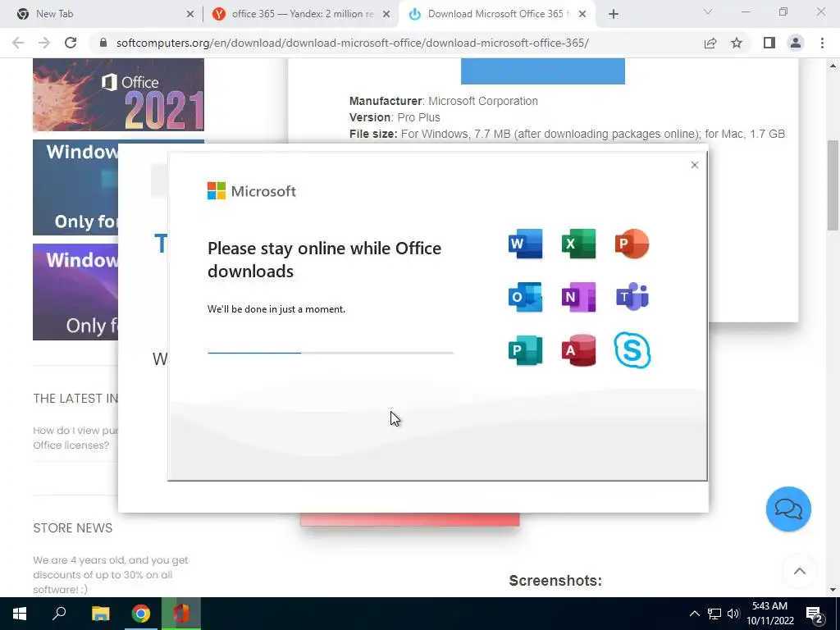This screenshot has height=630, width=840.
Task: Click the page vertical scrollbar
Action: click(x=833, y=185)
